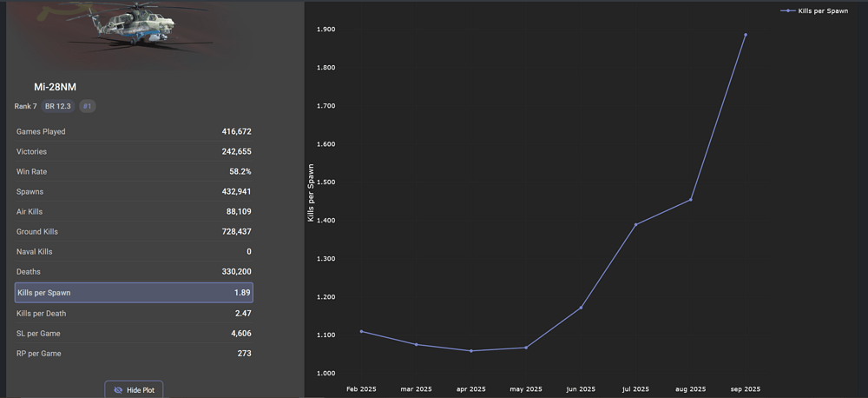Pick the Air Kills stat row
868x398 pixels.
pos(134,211)
